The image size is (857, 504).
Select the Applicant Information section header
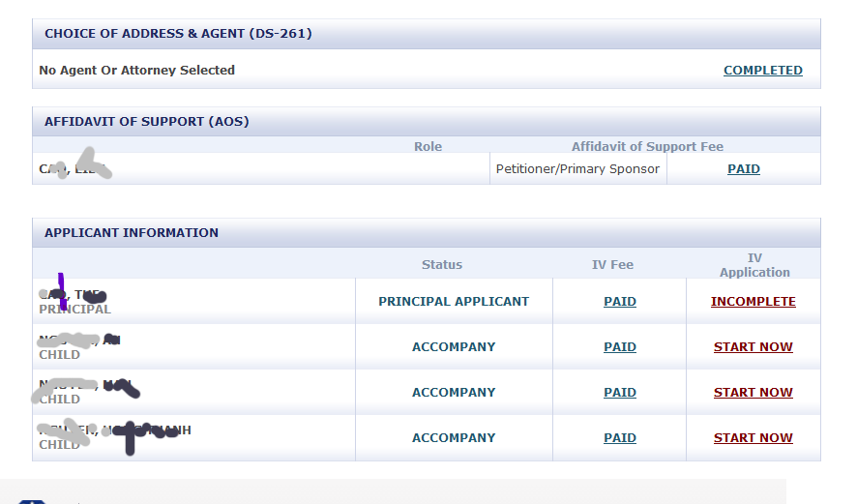(132, 232)
